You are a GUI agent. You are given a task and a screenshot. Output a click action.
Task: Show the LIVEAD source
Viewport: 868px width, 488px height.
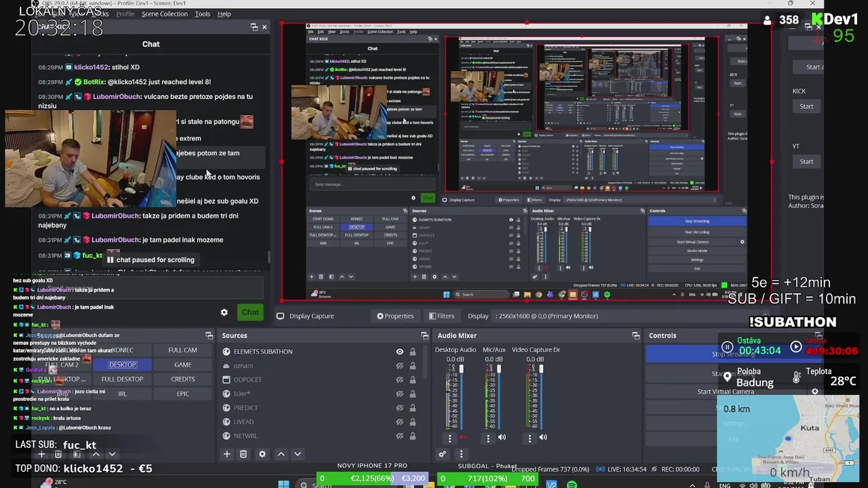[399, 422]
